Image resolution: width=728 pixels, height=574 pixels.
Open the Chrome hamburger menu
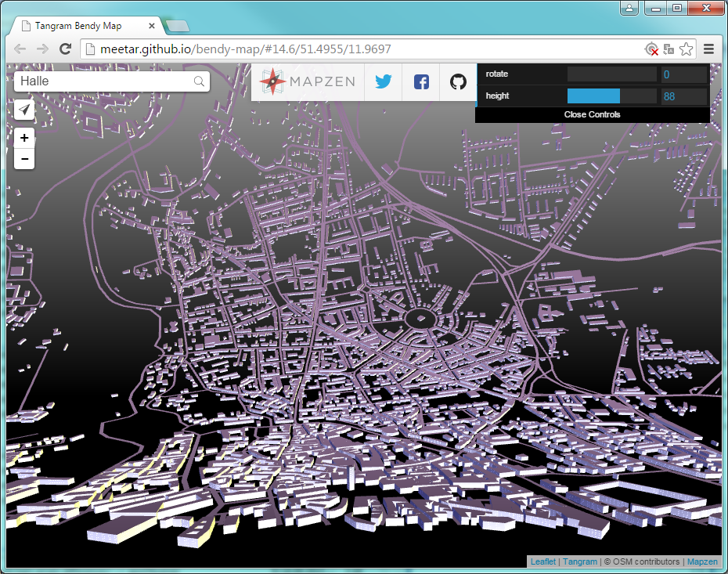709,49
